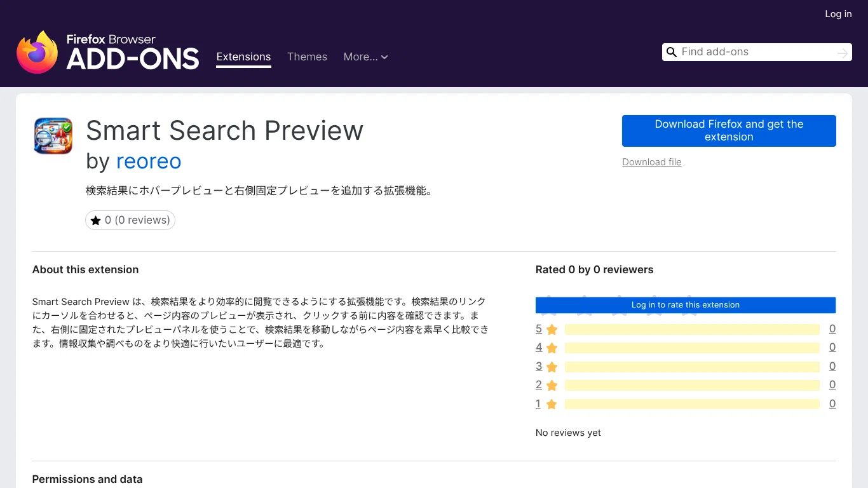The width and height of the screenshot is (868, 488).
Task: Click the 2-star rating bar
Action: 692,385
